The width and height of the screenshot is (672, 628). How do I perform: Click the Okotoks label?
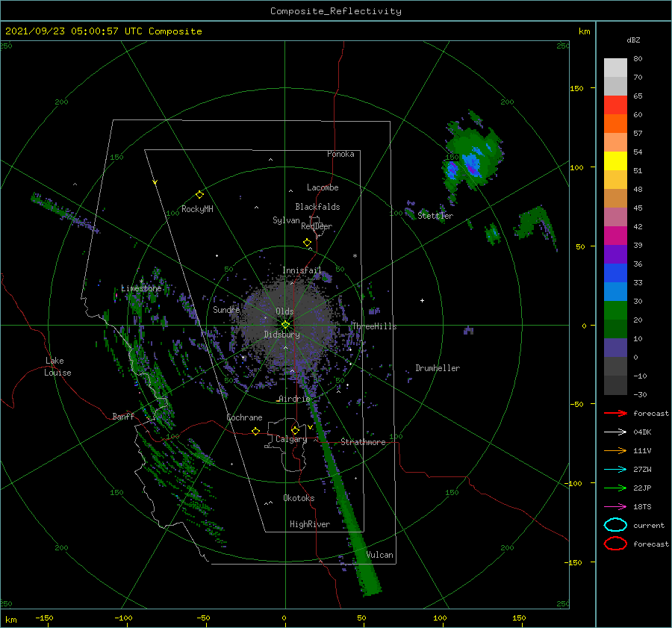point(299,498)
